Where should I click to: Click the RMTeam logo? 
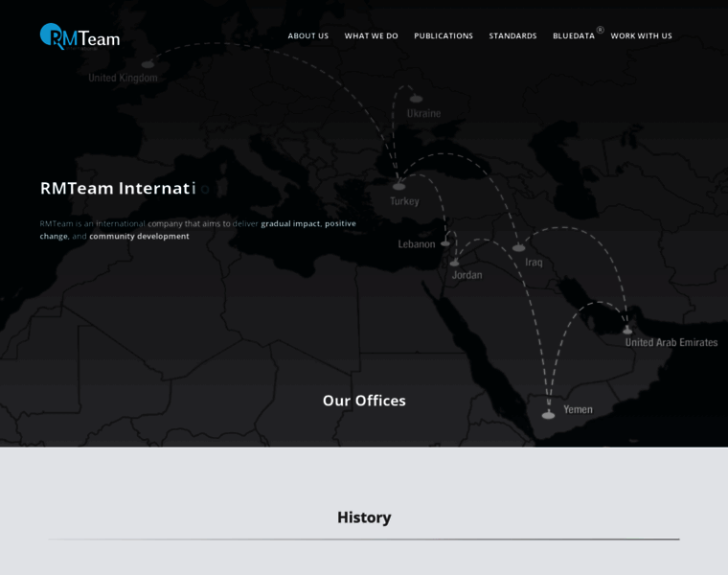[80, 36]
